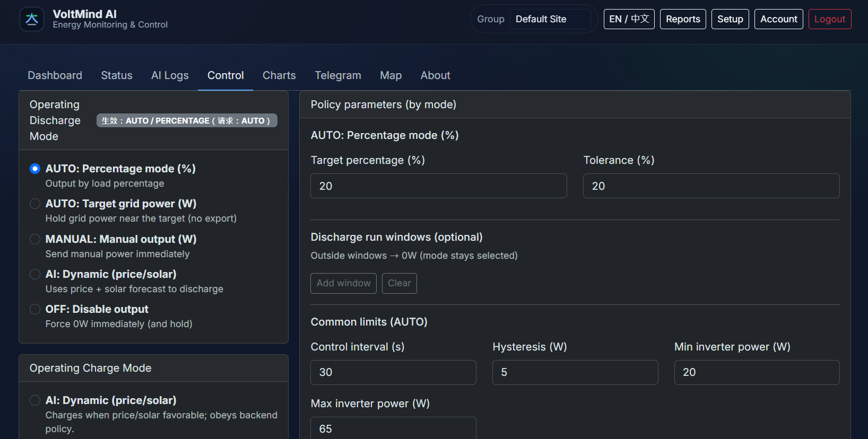Switch language with EN / 中文 button

pos(629,19)
